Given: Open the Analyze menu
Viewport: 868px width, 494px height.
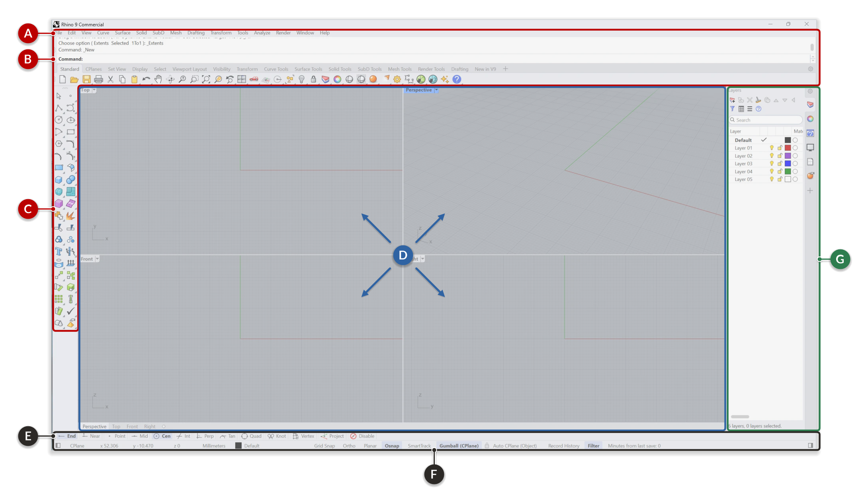Looking at the screenshot, I should (262, 33).
